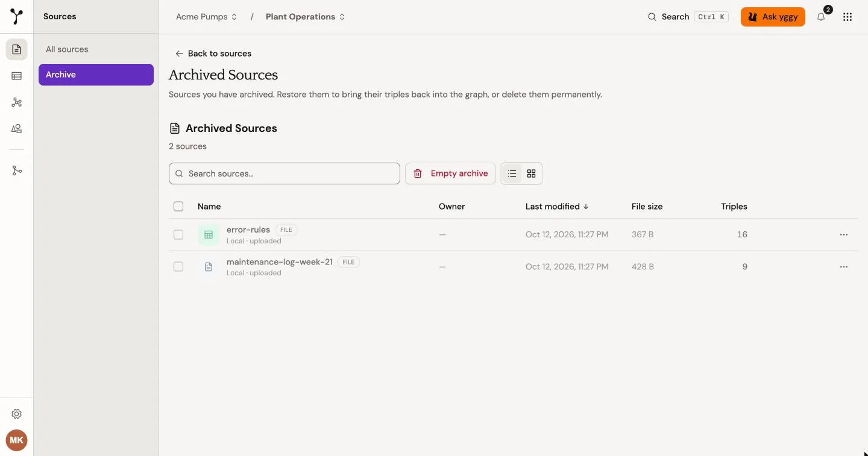The image size is (868, 456).
Task: Click the Ask yggy button
Action: pyautogui.click(x=773, y=17)
